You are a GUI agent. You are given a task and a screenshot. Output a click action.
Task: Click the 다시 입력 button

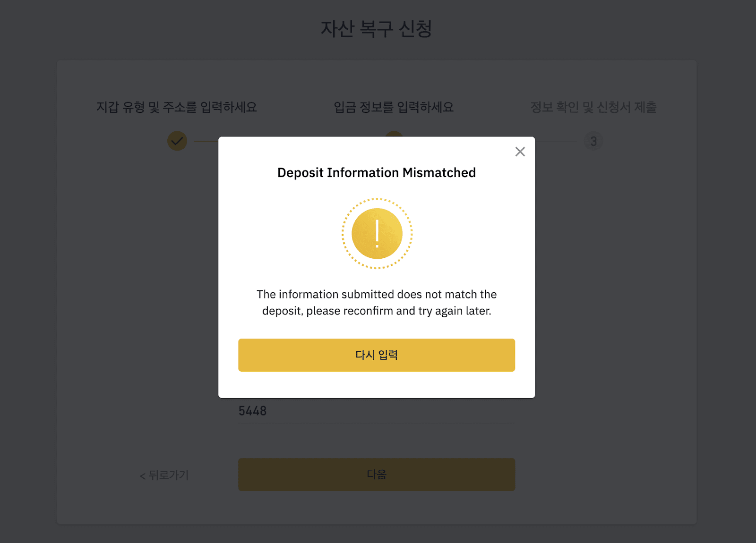[377, 355]
